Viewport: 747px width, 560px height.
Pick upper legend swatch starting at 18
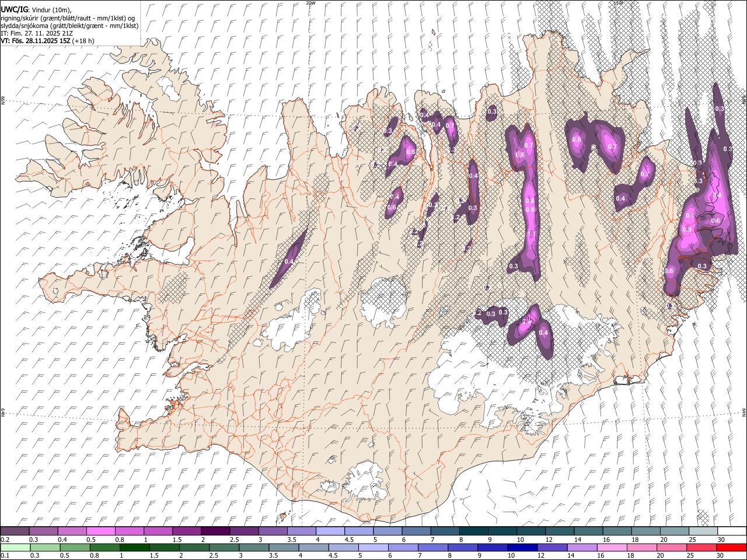click(645, 531)
